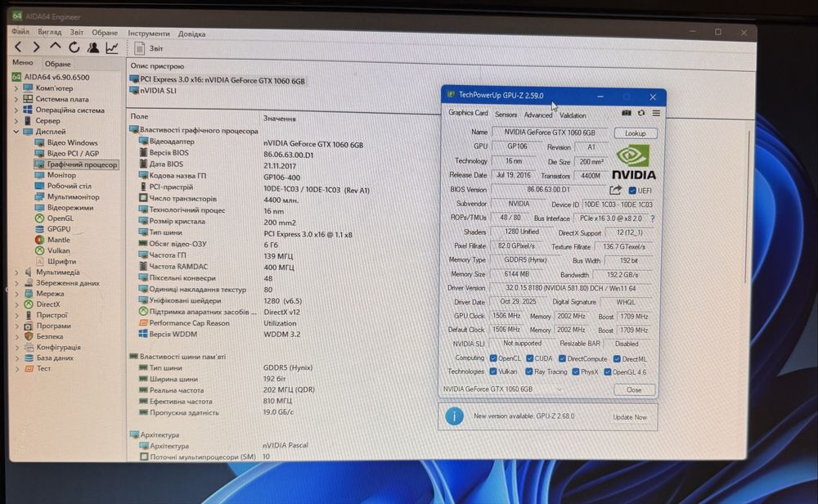The width and height of the screenshot is (818, 504).
Task: Click the Lookup button in GPU-Z
Action: click(x=635, y=133)
